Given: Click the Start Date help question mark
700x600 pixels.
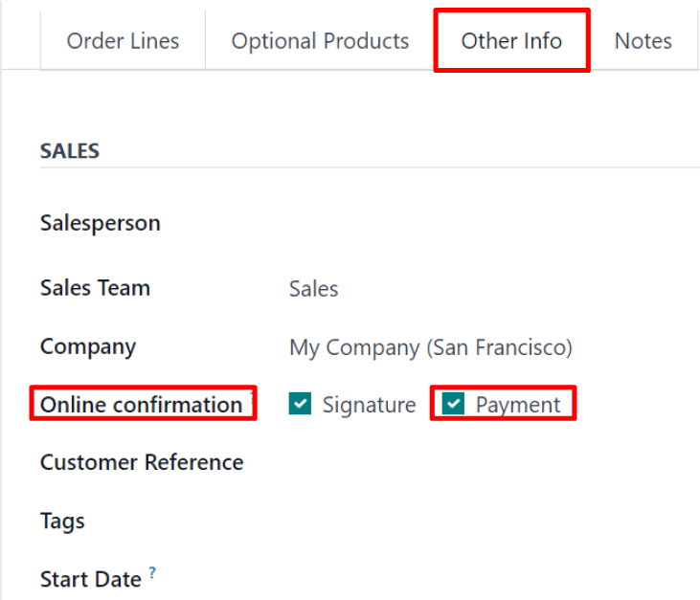Looking at the screenshot, I should (x=152, y=574).
